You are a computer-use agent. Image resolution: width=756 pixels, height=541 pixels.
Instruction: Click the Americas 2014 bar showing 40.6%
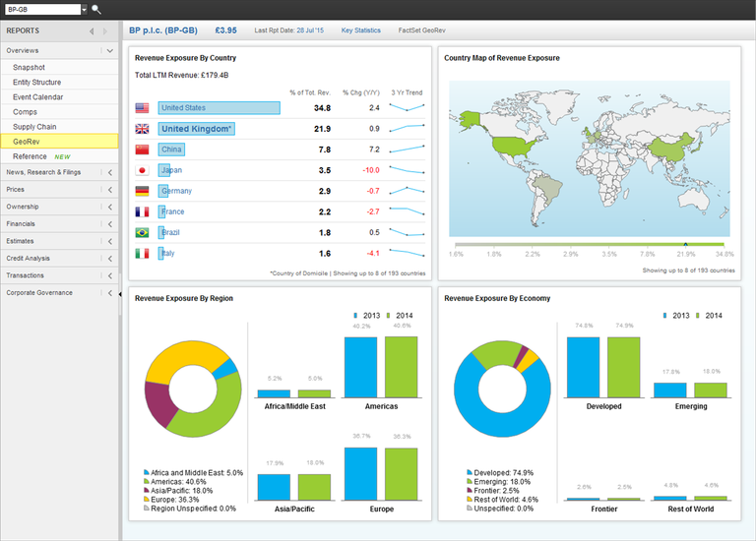402,367
